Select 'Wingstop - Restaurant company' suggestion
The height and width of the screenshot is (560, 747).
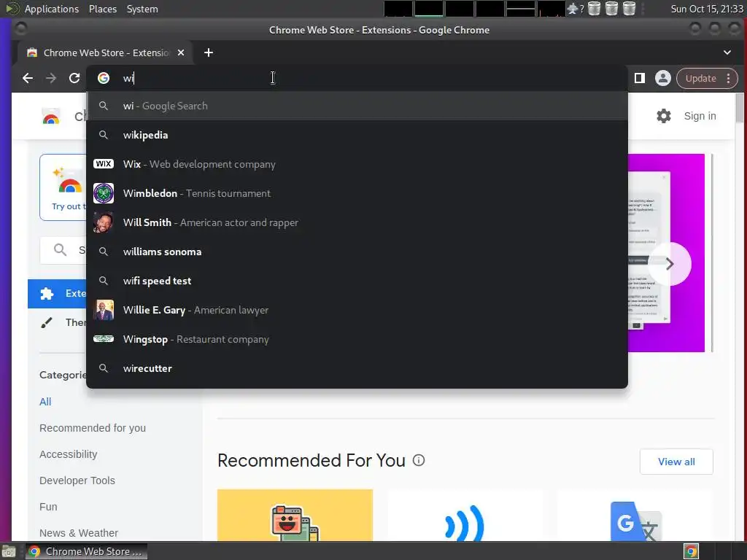point(357,339)
